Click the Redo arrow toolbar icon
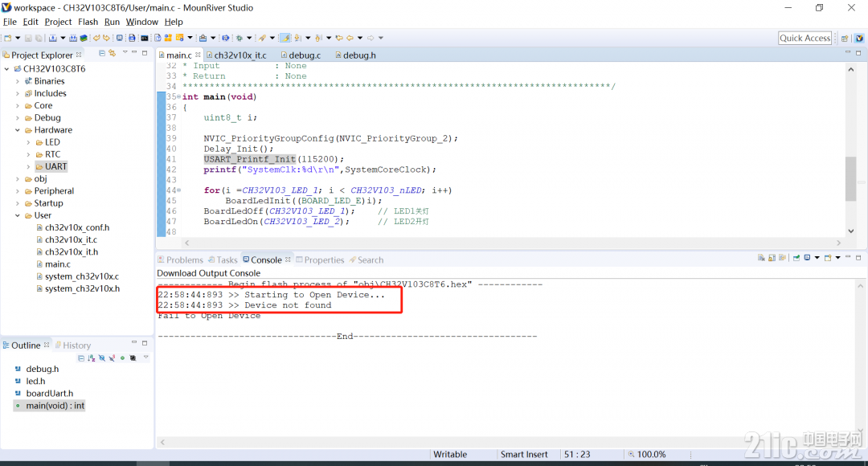The width and height of the screenshot is (868, 466). click(106, 39)
